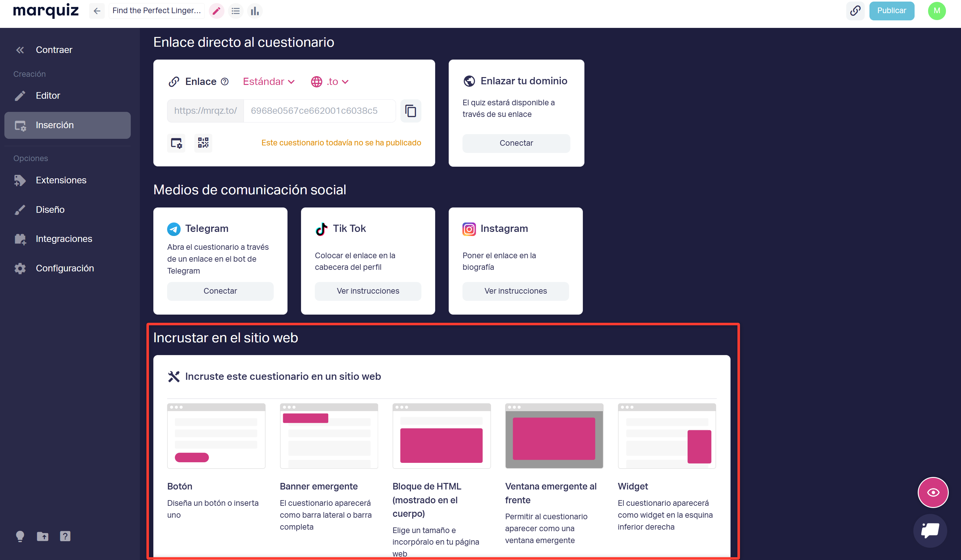Select the Widget embed thumbnail

[666, 436]
